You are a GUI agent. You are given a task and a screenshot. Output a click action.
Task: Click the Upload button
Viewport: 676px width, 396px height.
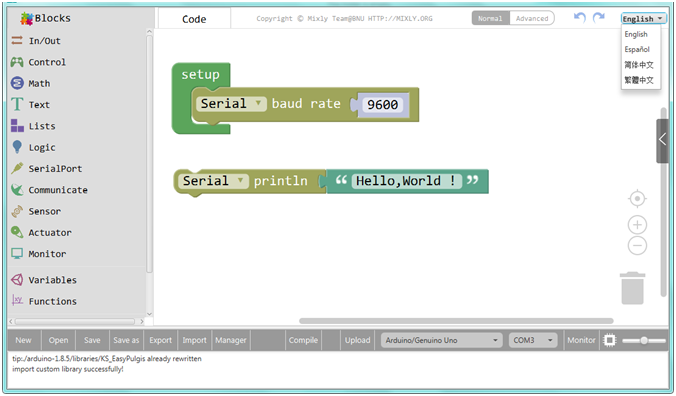click(357, 340)
